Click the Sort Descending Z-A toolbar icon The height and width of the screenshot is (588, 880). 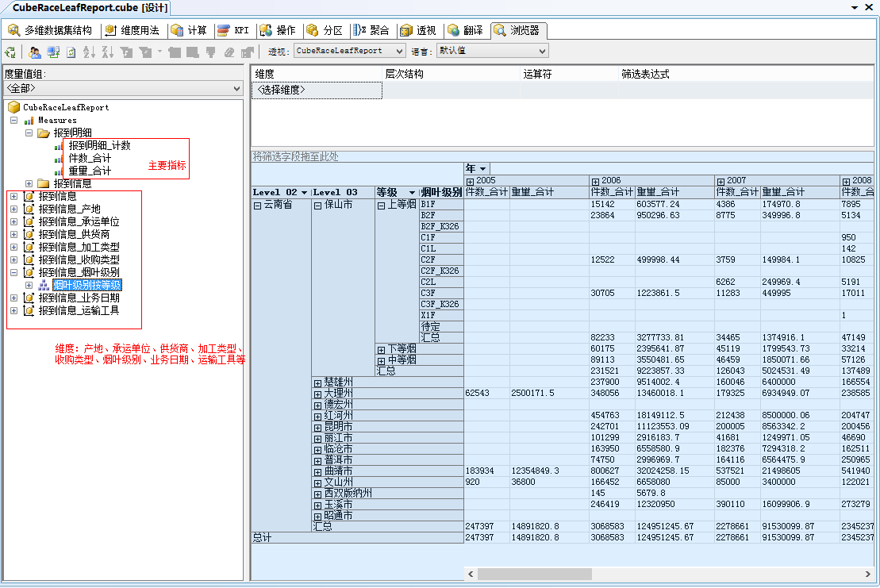coord(107,52)
